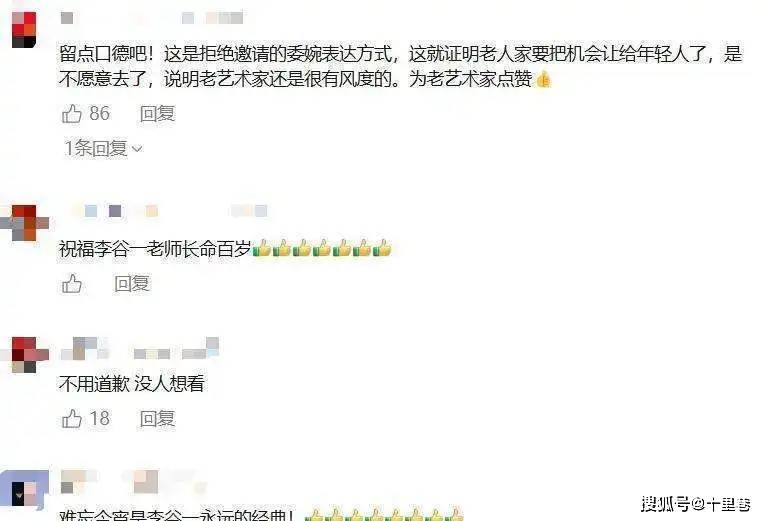The height and width of the screenshot is (521, 765).
Task: Like the 不用道歉 没人想看 comment
Action: pos(72,419)
